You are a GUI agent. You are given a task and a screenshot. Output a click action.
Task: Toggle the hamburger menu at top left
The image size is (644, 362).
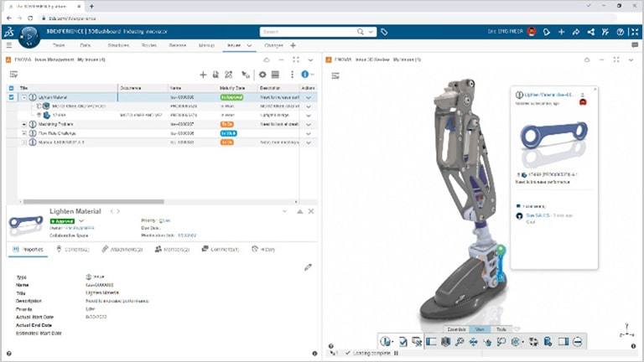pyautogui.click(x=8, y=44)
